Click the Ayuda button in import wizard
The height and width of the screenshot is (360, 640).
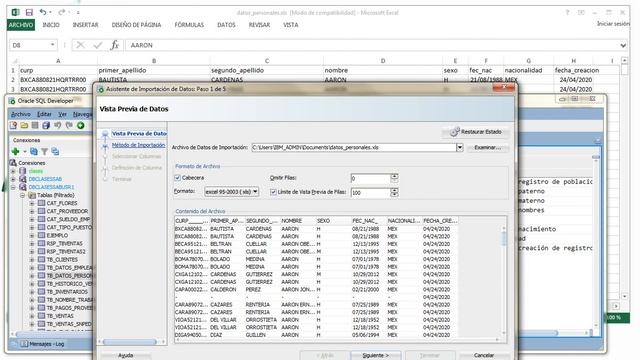[x=125, y=355]
